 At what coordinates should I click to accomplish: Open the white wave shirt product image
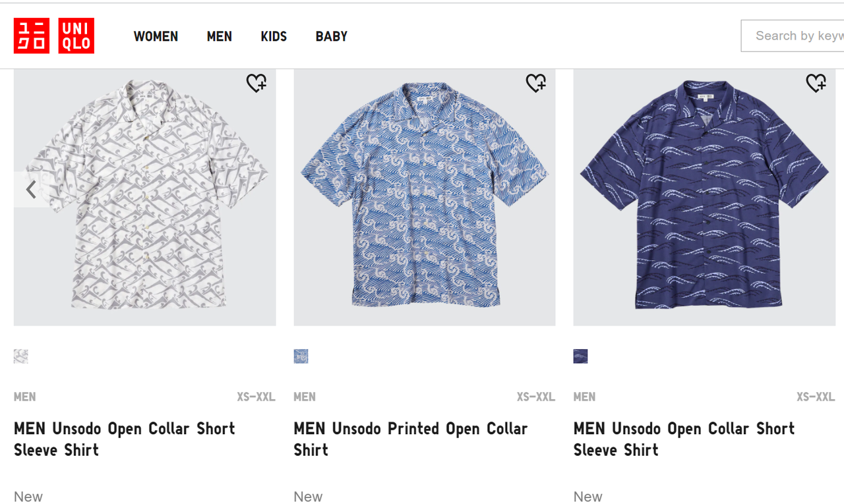pos(144,198)
